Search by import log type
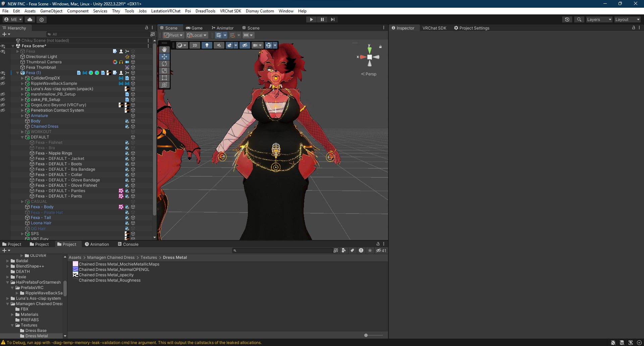This screenshot has height=346, width=644. point(361,250)
